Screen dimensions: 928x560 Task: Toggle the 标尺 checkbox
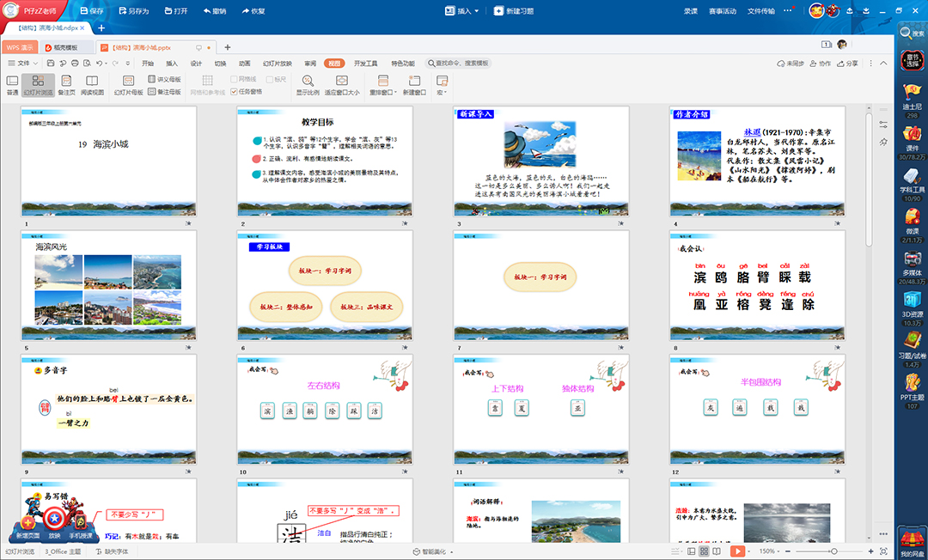[x=270, y=79]
